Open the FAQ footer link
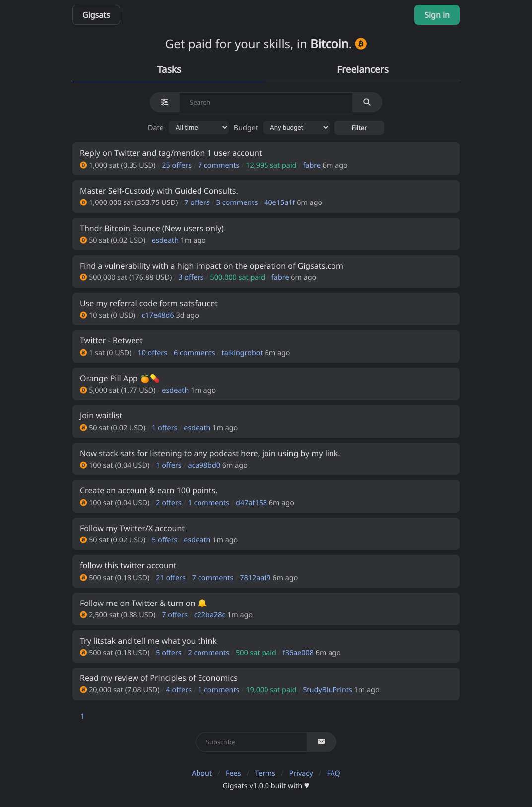Screen dimensions: 532x807 point(333,773)
